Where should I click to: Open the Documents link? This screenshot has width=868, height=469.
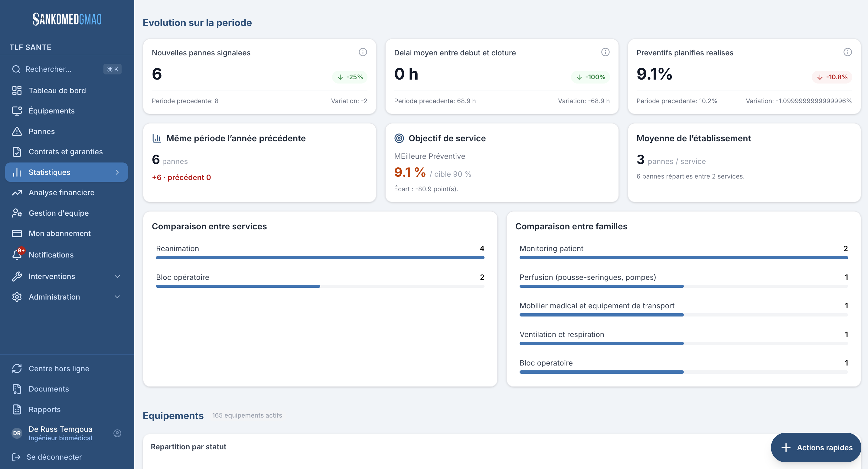point(67,389)
